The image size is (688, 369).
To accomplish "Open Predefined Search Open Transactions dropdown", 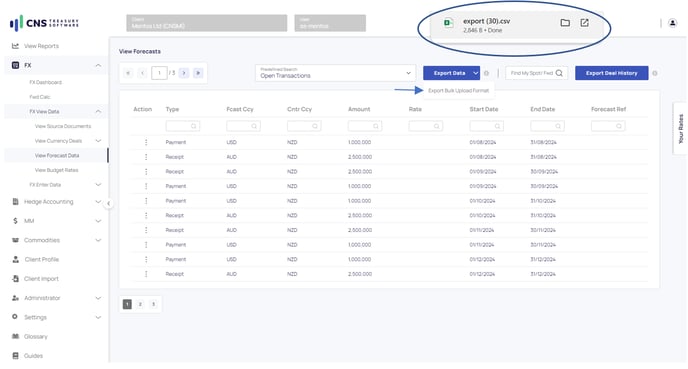I will 335,73.
